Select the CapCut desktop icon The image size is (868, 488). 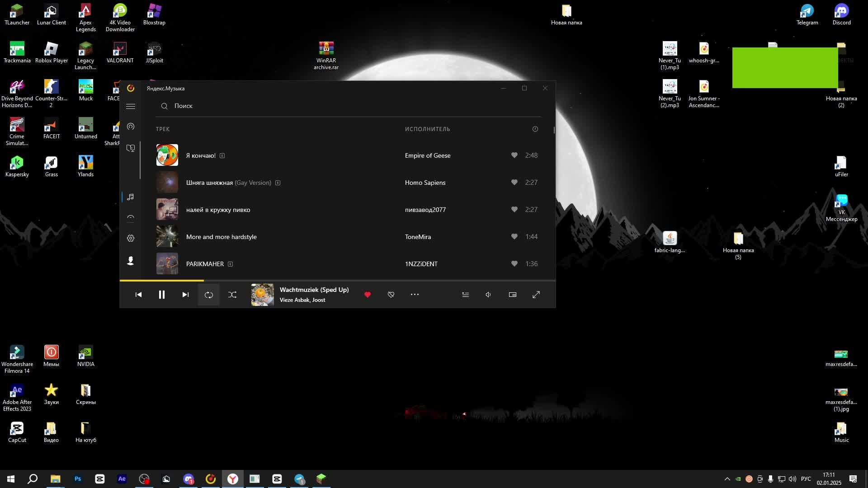17,432
